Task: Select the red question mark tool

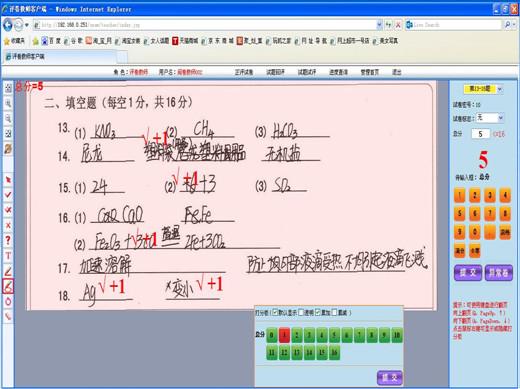Action: [x=8, y=240]
